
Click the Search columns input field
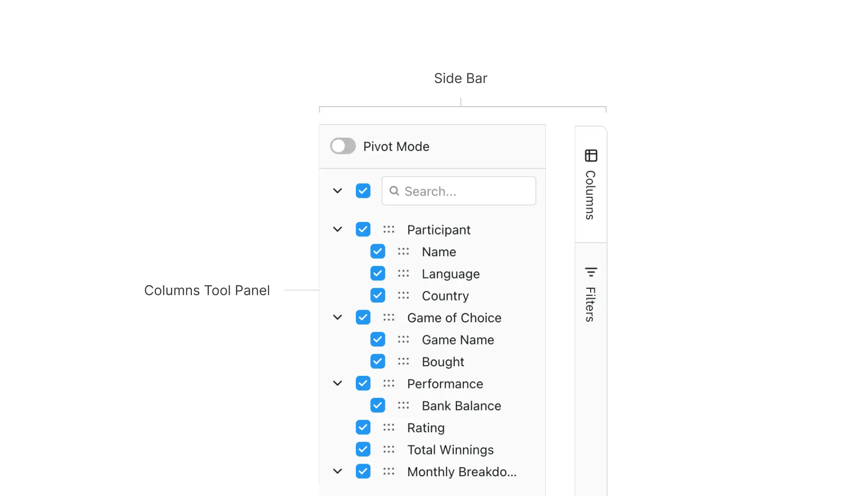click(x=459, y=191)
